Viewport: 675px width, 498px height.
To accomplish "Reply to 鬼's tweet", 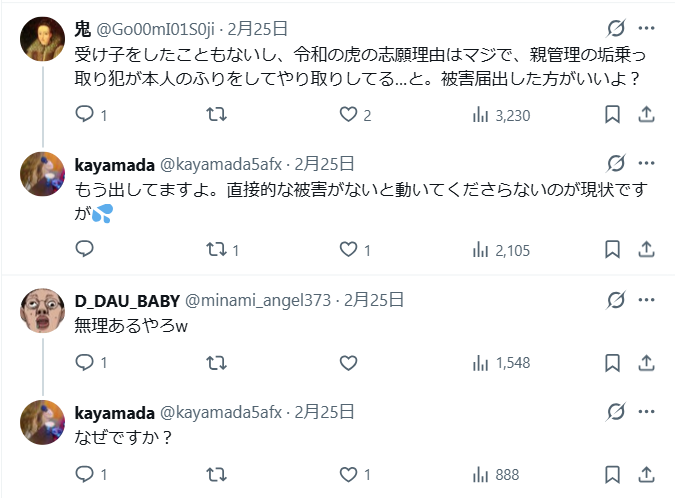I will click(84, 115).
